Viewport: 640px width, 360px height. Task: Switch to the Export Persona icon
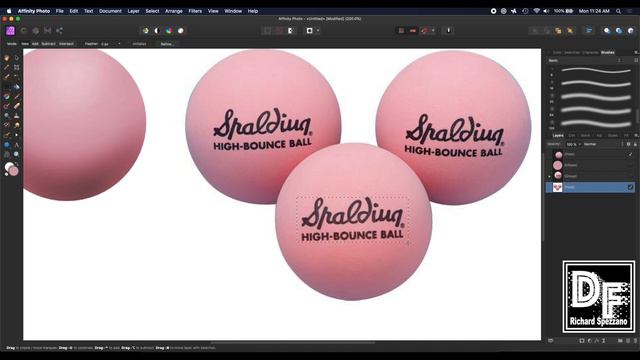point(59,31)
